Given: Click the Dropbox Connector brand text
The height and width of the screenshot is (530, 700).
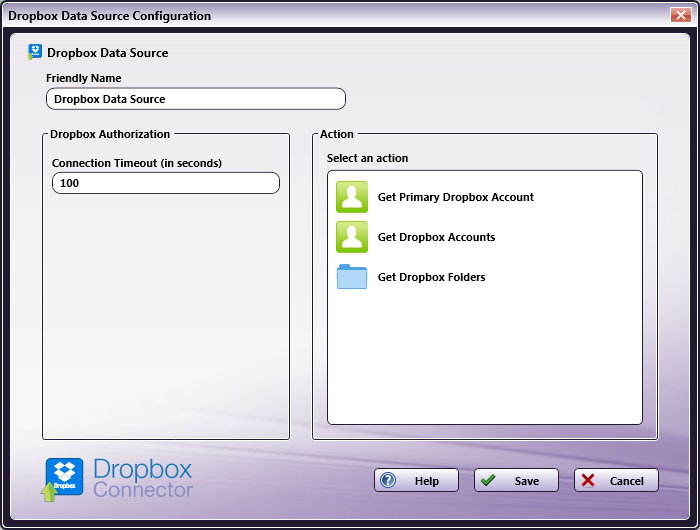Looking at the screenshot, I should tap(143, 478).
